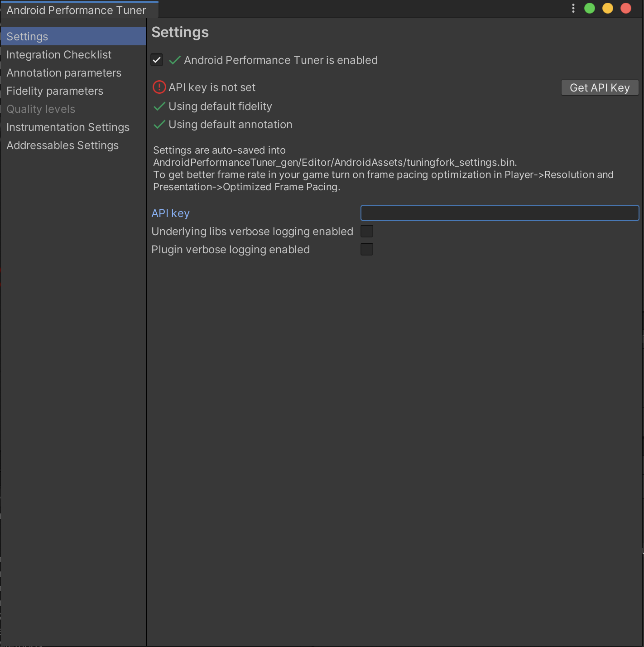644x647 pixels.
Task: Click the green checkmark beside Using default annotation
Action: (x=159, y=125)
